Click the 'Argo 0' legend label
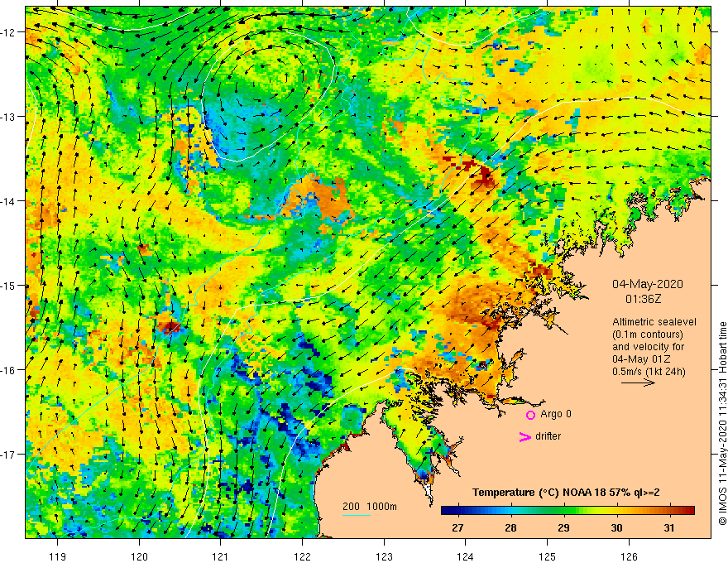The image size is (728, 563). pos(556,414)
